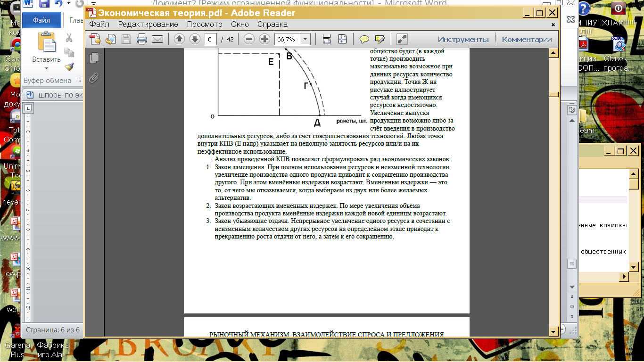This screenshot has height=362, width=644.
Task: Select the highlight text tool
Action: (380, 39)
